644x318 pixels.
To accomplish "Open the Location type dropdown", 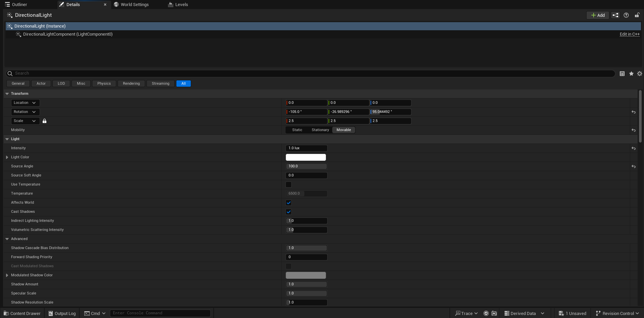I will click(x=25, y=103).
